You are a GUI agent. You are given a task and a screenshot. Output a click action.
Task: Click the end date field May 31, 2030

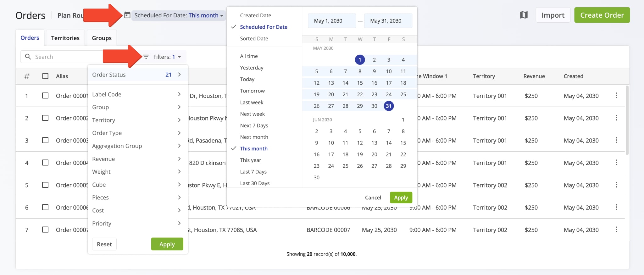point(388,21)
